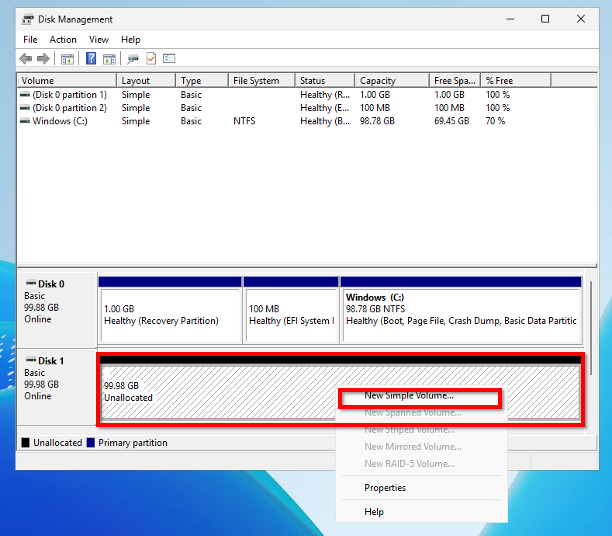
Task: Select Properties in the context menu
Action: pos(421,488)
